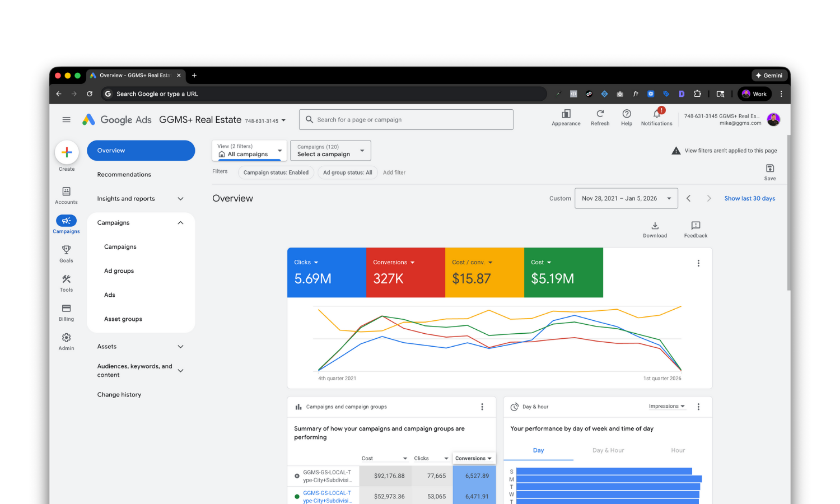Download the overview report

tap(655, 229)
